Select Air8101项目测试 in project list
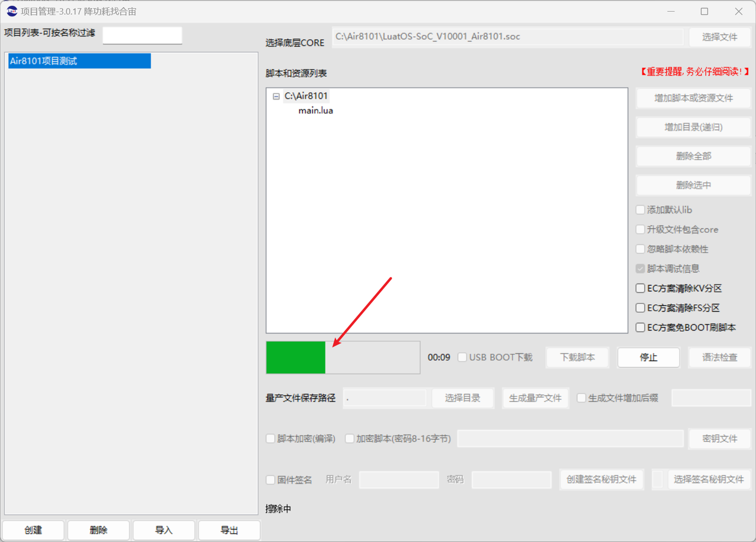 (80, 61)
